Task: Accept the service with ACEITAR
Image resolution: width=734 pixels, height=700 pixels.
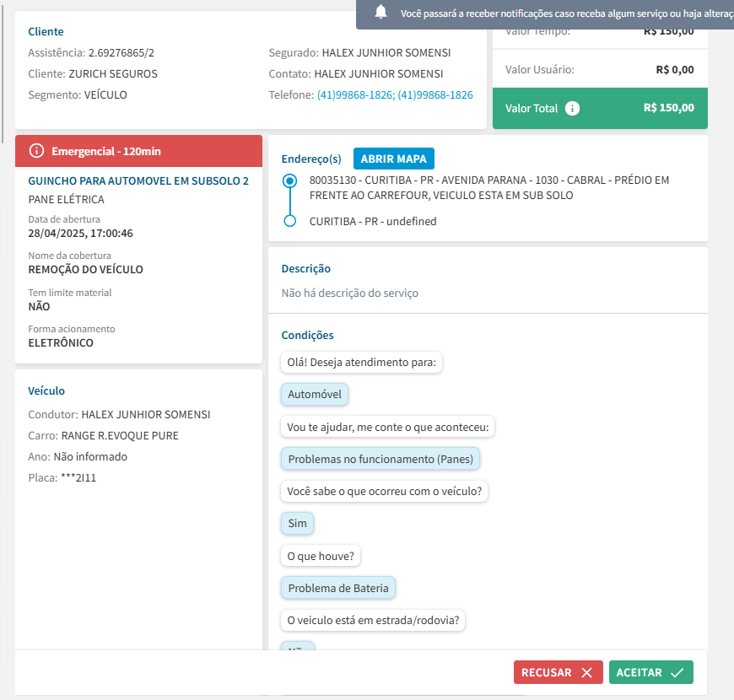Action: 650,672
